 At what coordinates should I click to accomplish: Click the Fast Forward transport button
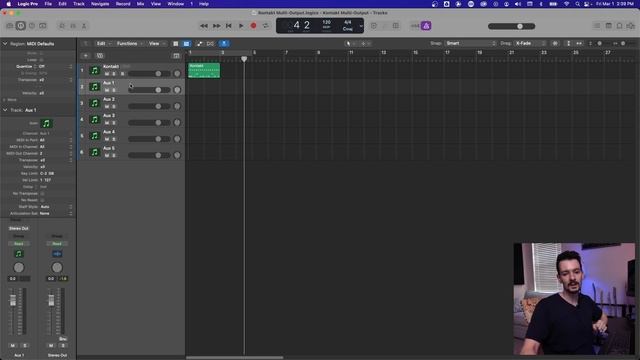(x=216, y=26)
